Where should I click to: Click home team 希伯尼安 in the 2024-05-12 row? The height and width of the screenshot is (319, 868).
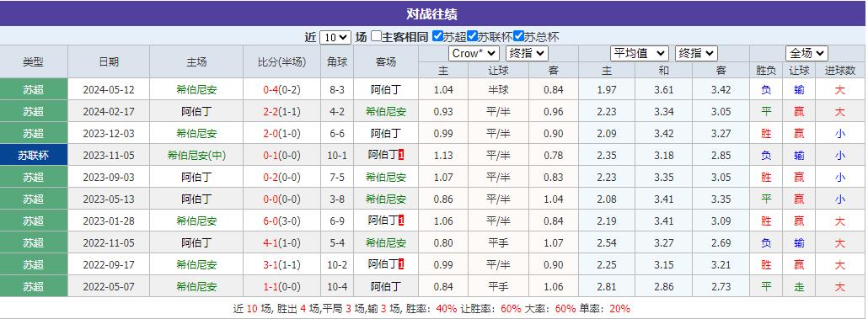point(196,90)
